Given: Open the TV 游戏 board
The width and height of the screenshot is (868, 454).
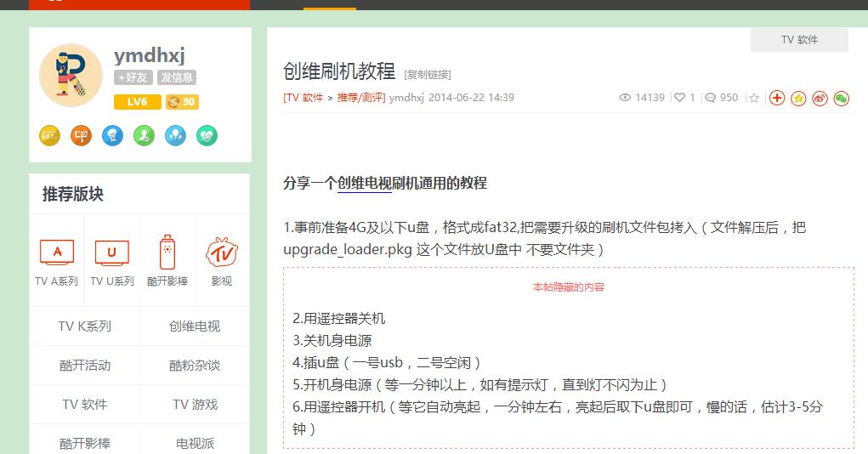Looking at the screenshot, I should [195, 405].
